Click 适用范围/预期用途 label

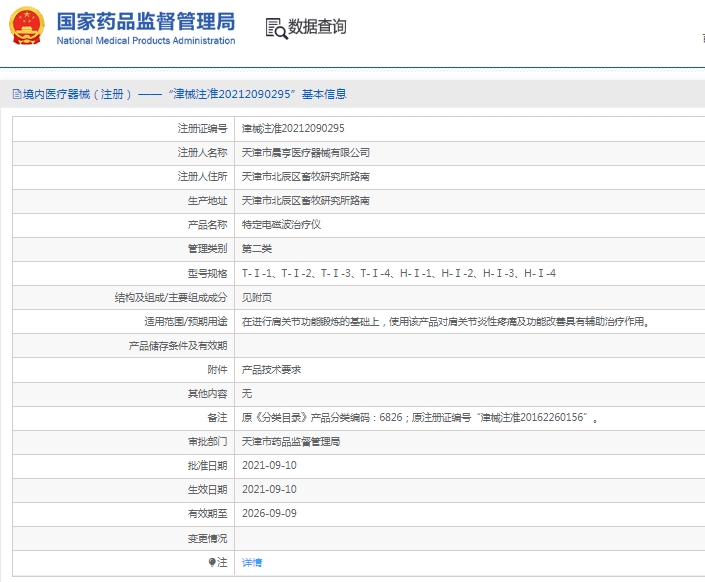coord(186,322)
